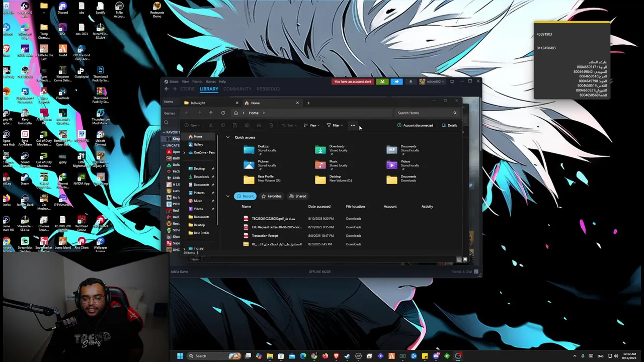Open the See more ellipsis menu in Explorer
The width and height of the screenshot is (644, 362).
tap(353, 125)
